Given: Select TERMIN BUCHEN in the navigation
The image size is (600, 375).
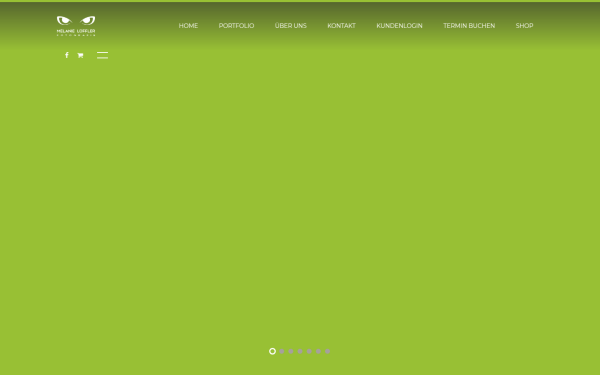Looking at the screenshot, I should (x=469, y=26).
